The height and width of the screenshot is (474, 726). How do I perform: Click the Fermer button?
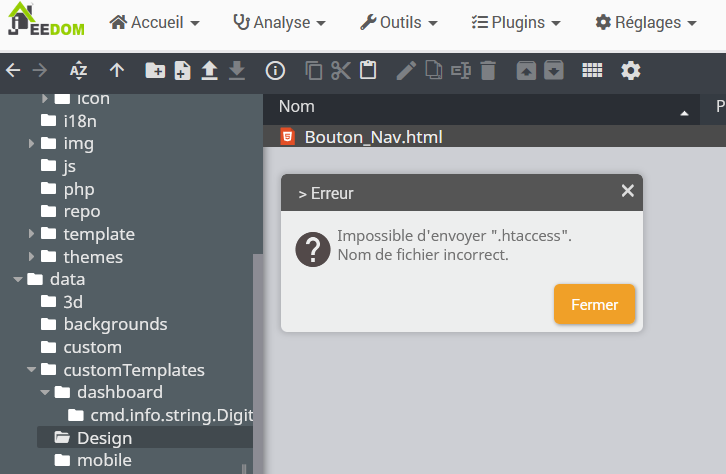point(594,305)
